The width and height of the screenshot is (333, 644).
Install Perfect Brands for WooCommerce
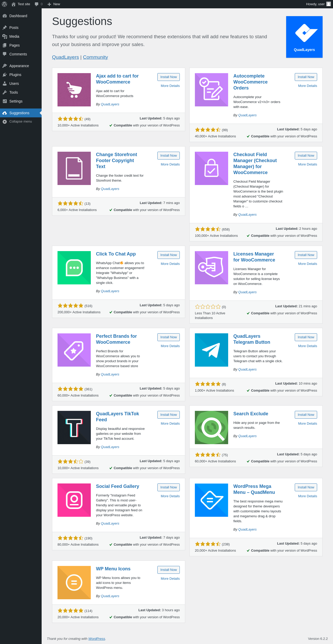169,337
